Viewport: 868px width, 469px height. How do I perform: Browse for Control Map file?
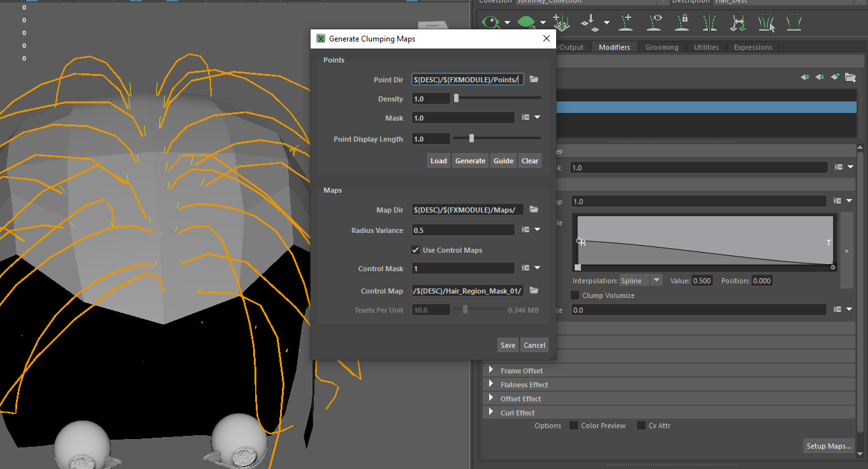[534, 291]
